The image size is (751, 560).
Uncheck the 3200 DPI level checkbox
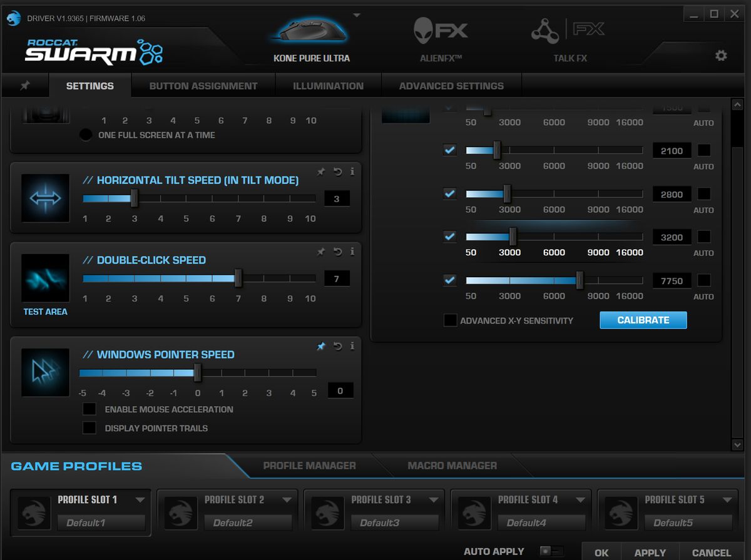[449, 237]
